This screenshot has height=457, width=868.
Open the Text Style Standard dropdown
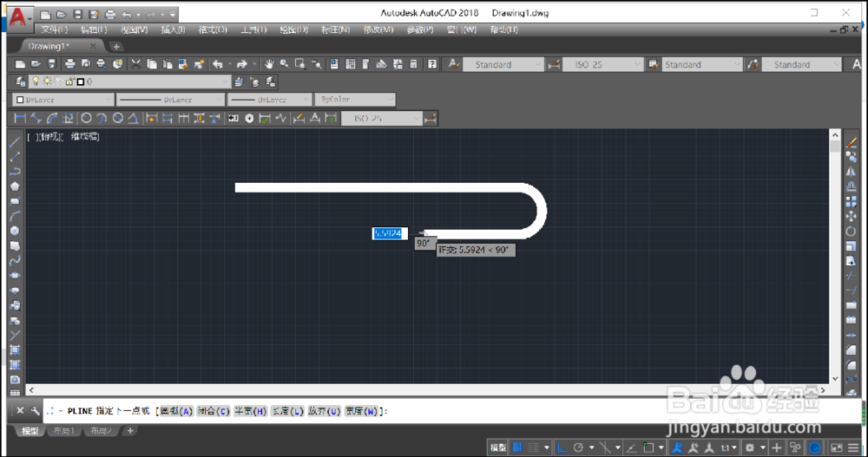pyautogui.click(x=503, y=65)
